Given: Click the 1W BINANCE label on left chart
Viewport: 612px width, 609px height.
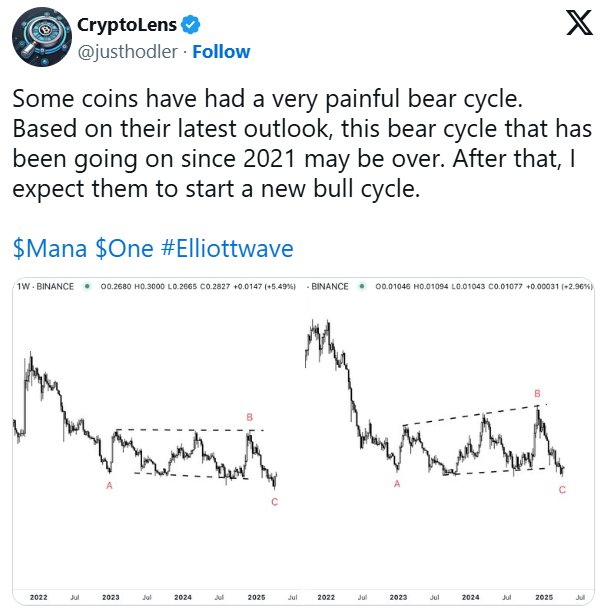Looking at the screenshot, I should pos(45,287).
